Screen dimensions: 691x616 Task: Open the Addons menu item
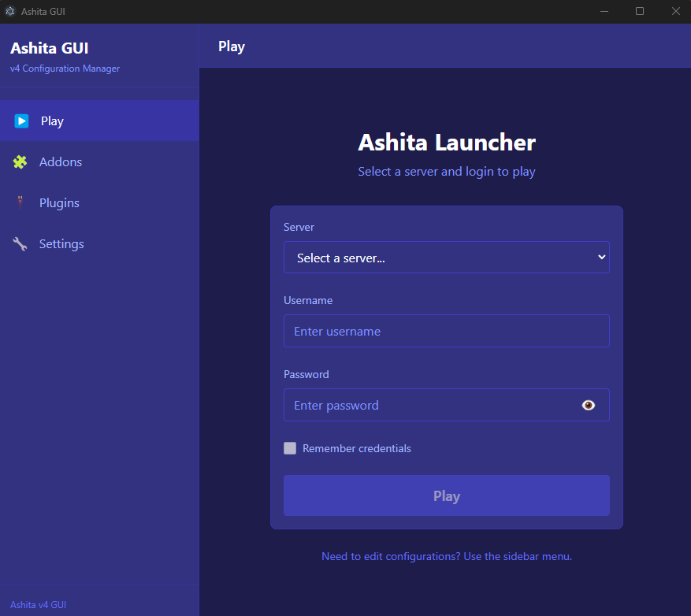point(61,162)
